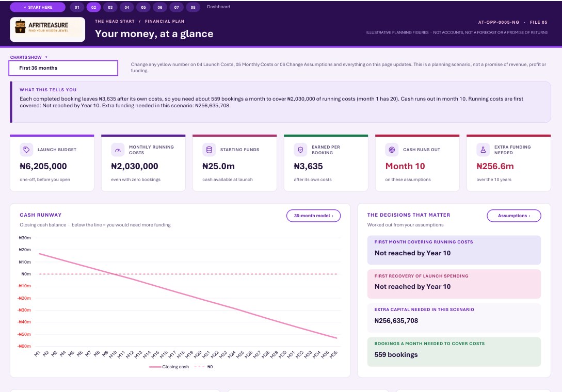Open navigation tab 05
Viewport: 562px width, 392px height.
143,7
